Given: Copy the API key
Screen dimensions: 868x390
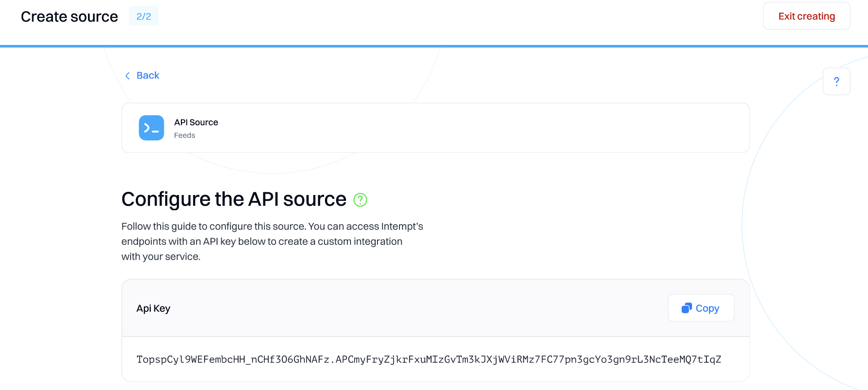Looking at the screenshot, I should point(701,308).
